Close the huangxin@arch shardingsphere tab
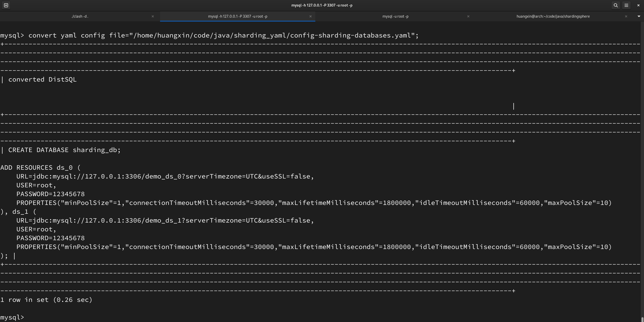 point(626,16)
